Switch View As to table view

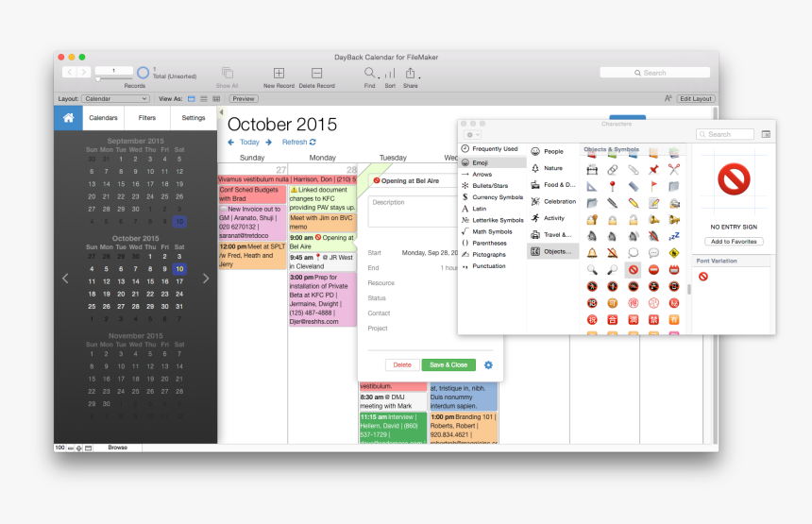click(x=216, y=99)
